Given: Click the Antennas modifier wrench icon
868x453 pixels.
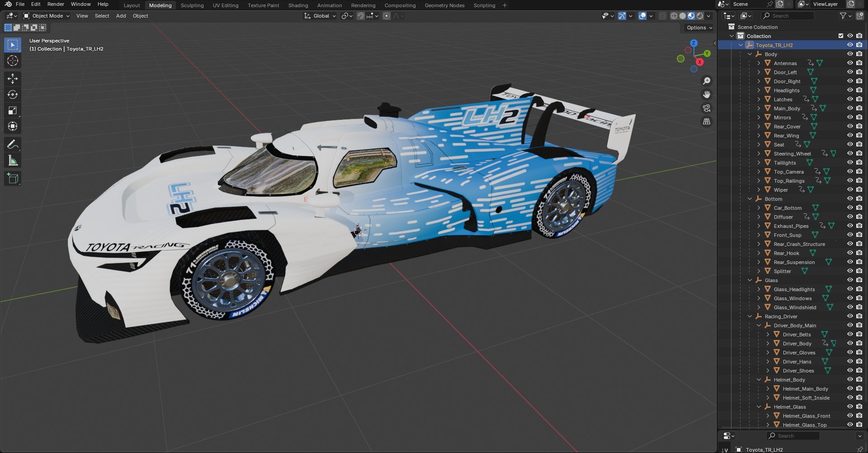Looking at the screenshot, I should [x=811, y=63].
